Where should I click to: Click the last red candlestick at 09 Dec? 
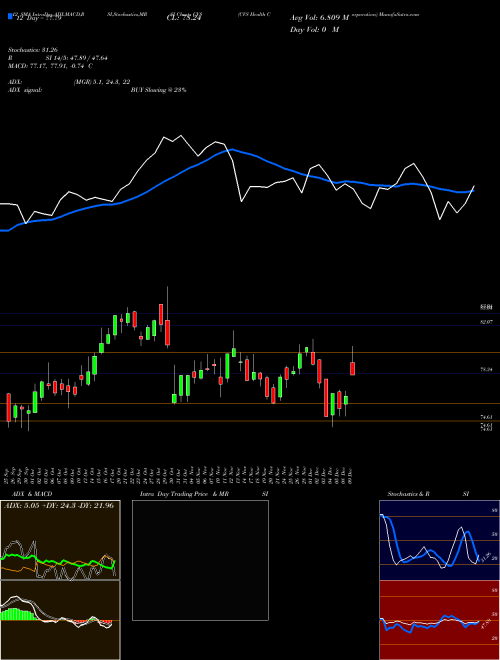[353, 368]
